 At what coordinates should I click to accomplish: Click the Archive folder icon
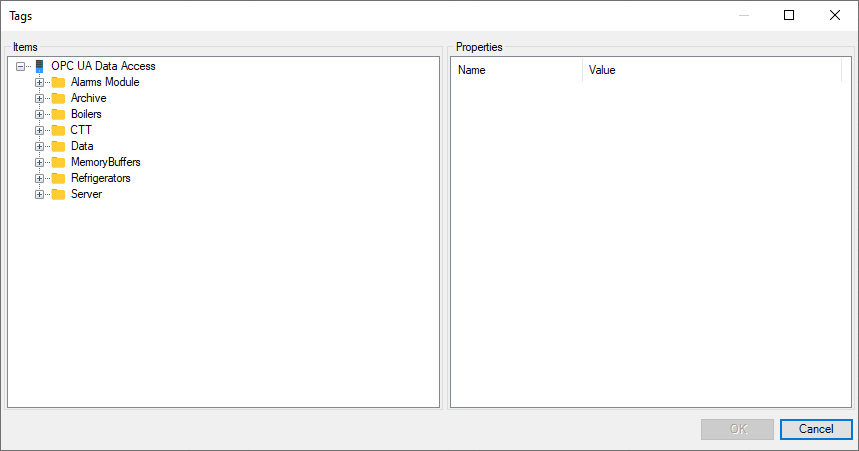click(x=58, y=98)
